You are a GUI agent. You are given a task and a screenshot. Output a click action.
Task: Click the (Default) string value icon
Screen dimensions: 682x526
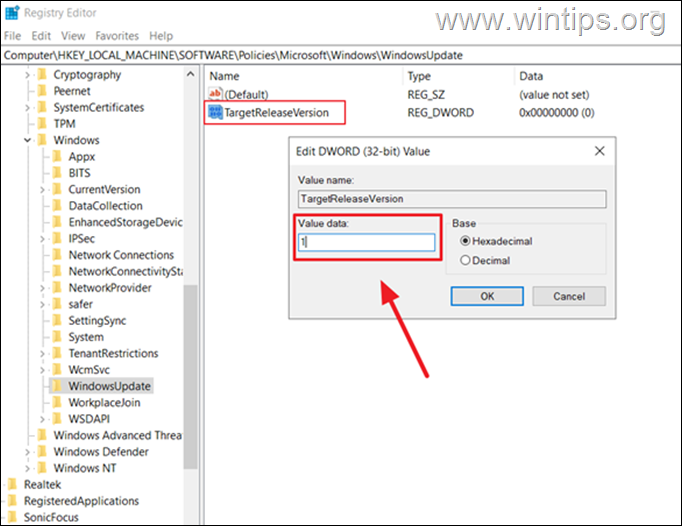[215, 94]
